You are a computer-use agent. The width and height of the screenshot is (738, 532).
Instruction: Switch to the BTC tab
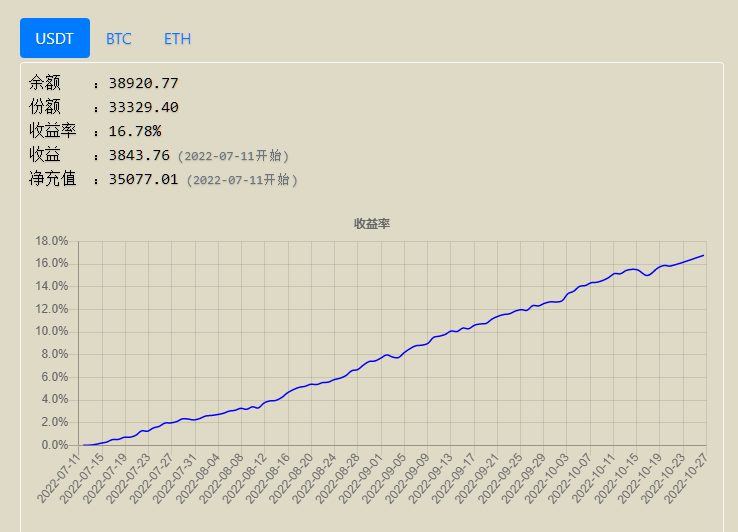coord(119,39)
